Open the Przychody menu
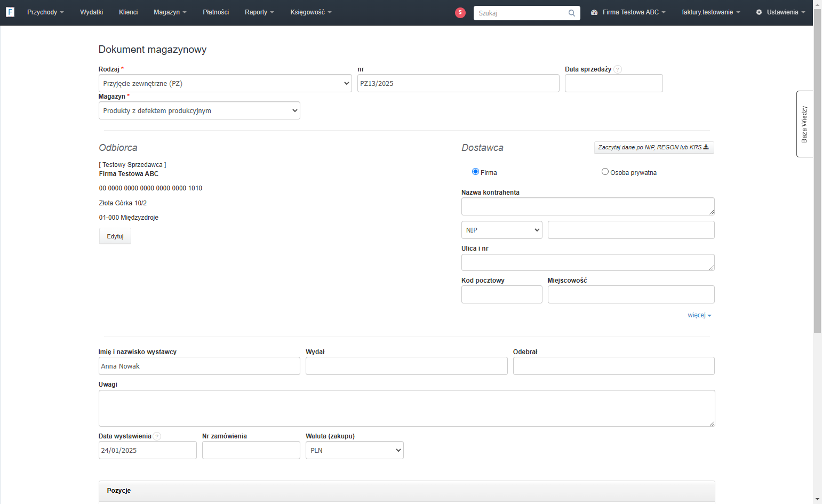Image resolution: width=822 pixels, height=504 pixels. [45, 12]
